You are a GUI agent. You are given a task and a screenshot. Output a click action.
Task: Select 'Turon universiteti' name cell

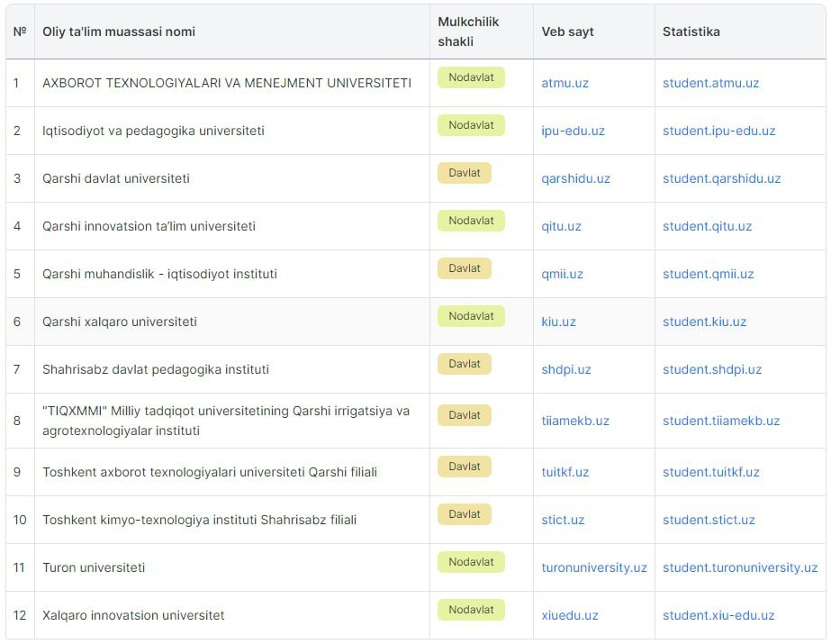[x=232, y=567]
